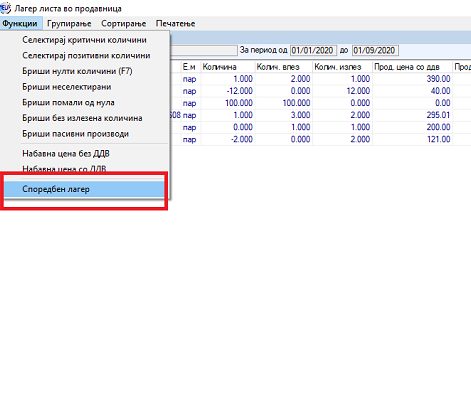471x398 pixels.
Task: Click the price cell 40.00
Action: tap(412, 91)
